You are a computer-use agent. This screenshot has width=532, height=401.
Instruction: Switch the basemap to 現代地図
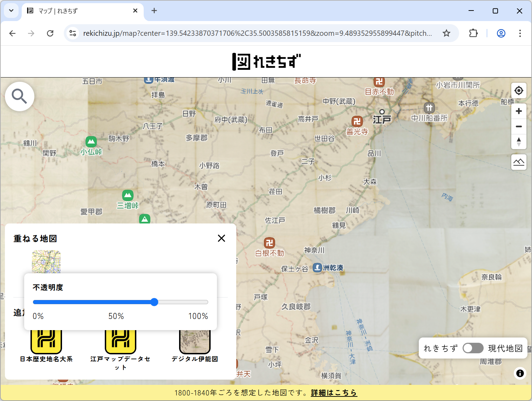[x=473, y=348]
